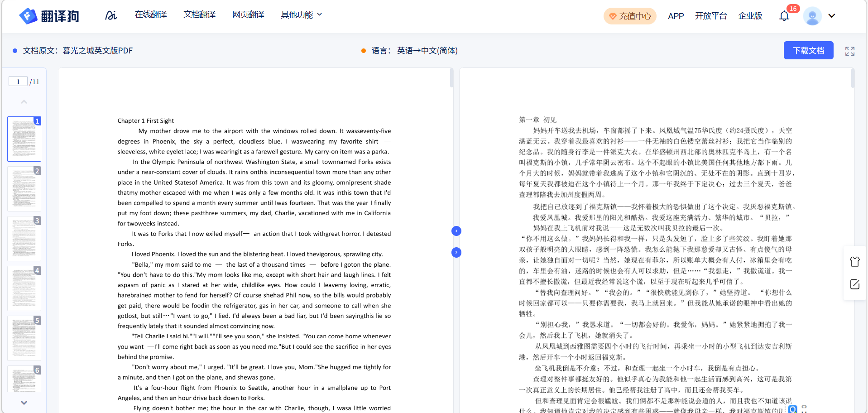Expand the account menu chevron

coord(832,16)
